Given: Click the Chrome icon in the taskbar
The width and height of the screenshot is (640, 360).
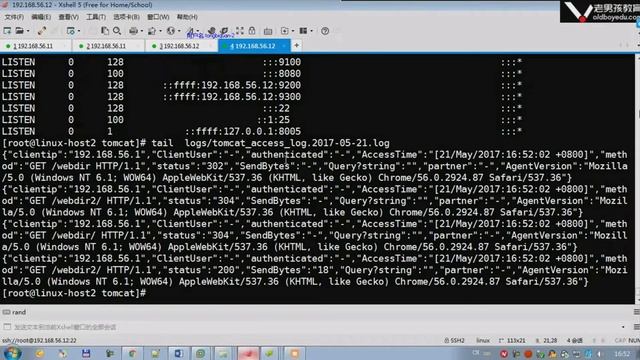Looking at the screenshot, I should tap(133, 353).
